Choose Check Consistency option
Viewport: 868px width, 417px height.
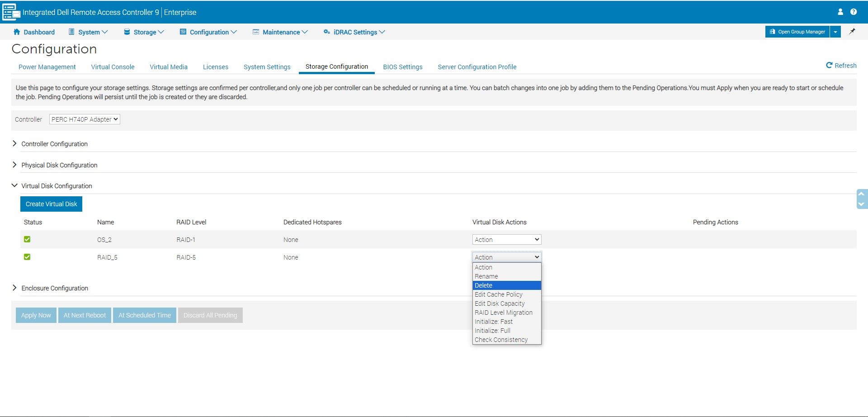(507, 340)
